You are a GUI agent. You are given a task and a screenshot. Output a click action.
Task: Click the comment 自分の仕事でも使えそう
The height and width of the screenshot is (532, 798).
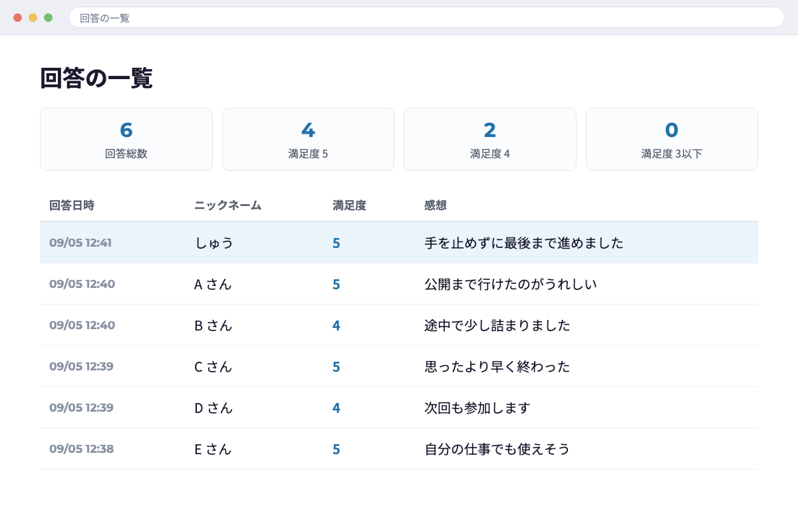point(497,449)
